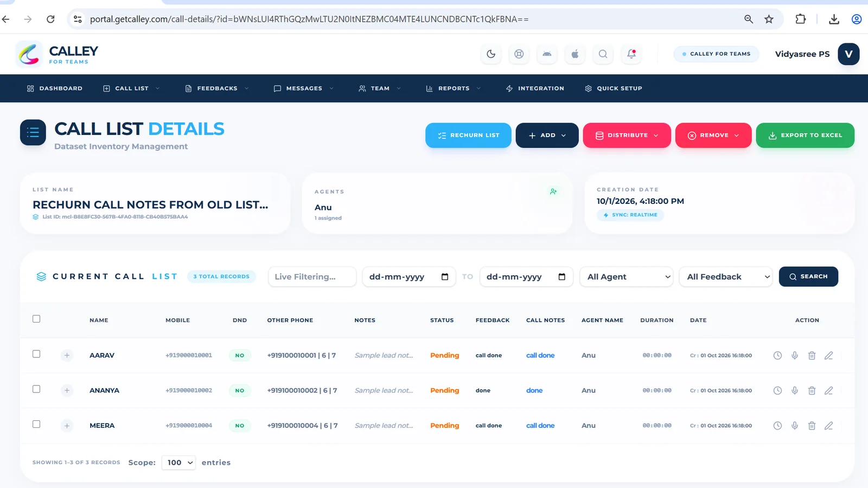Open the All Feedback dropdown
This screenshot has height=488, width=868.
coord(726,277)
